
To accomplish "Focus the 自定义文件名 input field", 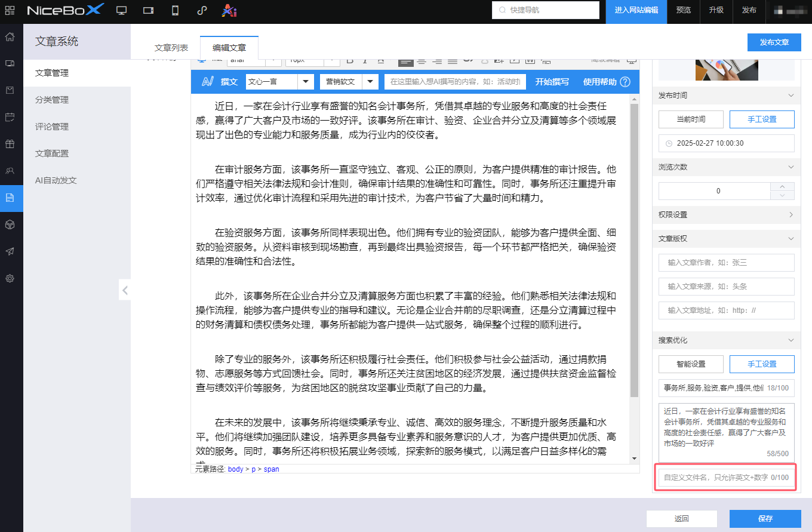I will [727, 478].
